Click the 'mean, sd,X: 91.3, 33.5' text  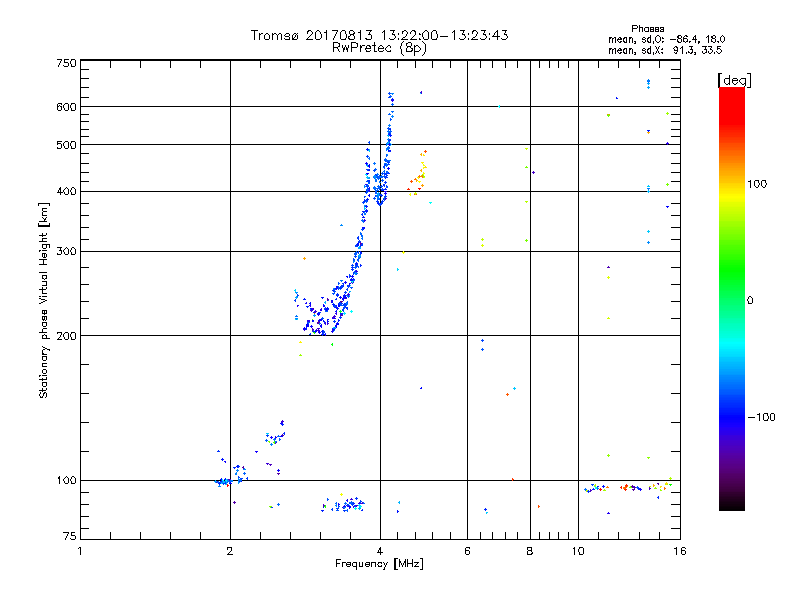665,50
